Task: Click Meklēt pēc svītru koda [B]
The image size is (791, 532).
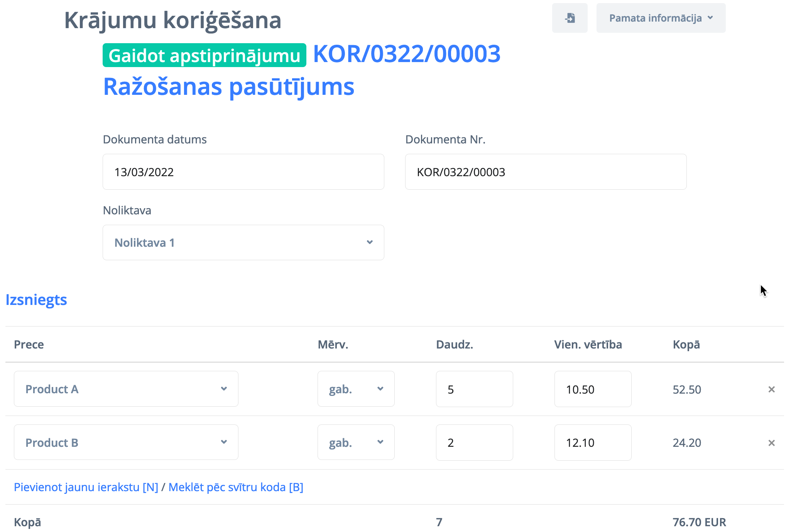Action: (236, 487)
